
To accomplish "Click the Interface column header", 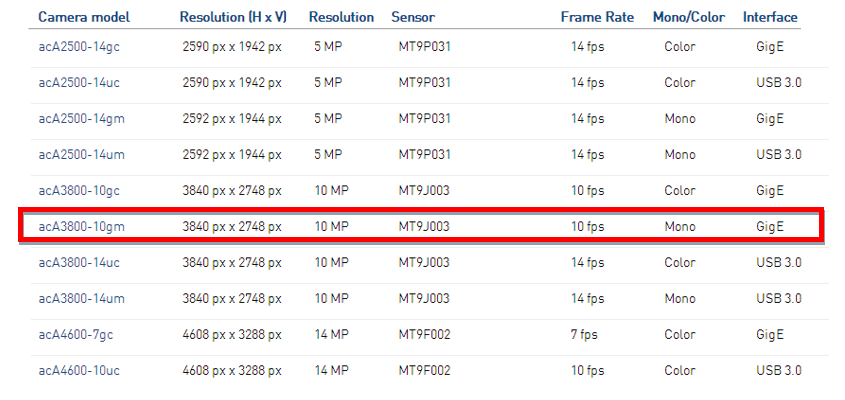I will click(x=770, y=17).
